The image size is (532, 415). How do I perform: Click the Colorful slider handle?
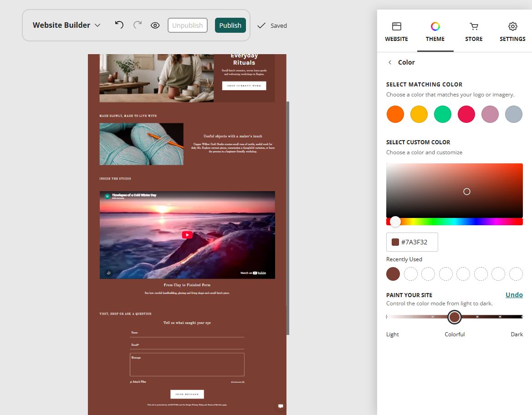point(454,317)
